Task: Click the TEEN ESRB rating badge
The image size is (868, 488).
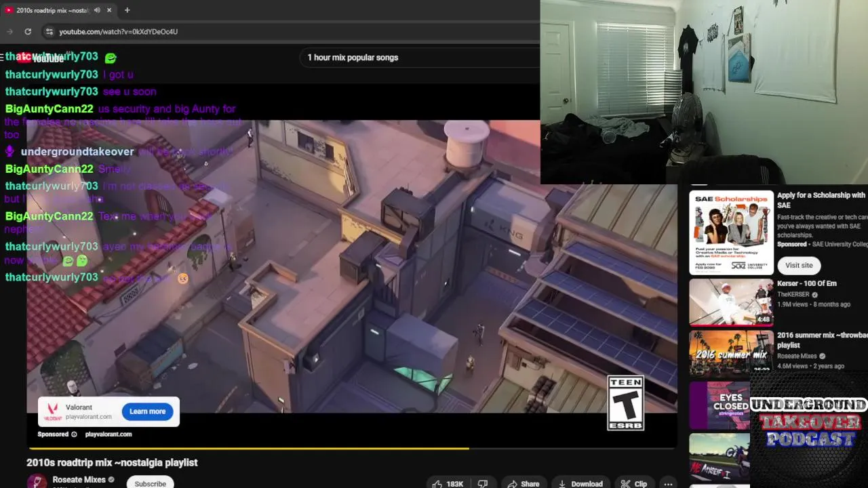Action: click(x=625, y=403)
